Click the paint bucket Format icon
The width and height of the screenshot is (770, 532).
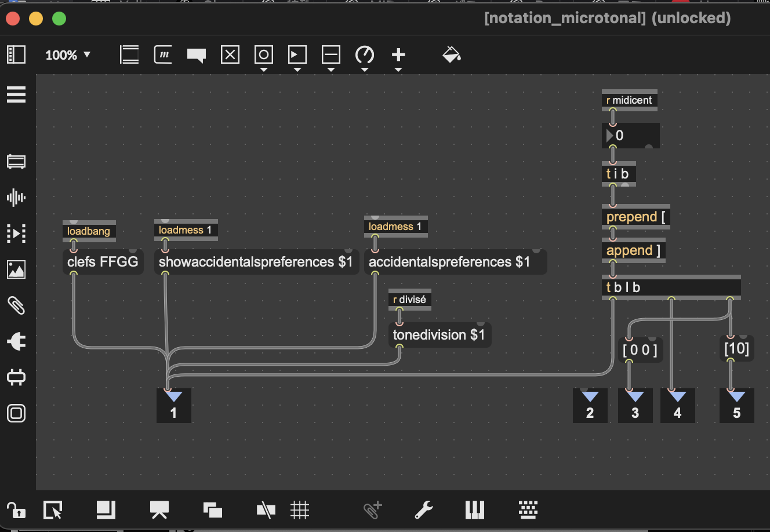point(451,55)
